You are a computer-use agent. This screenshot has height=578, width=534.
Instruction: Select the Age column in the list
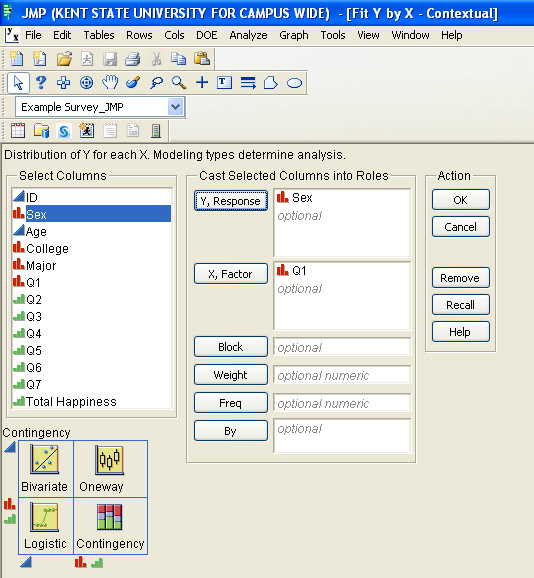pyautogui.click(x=92, y=231)
